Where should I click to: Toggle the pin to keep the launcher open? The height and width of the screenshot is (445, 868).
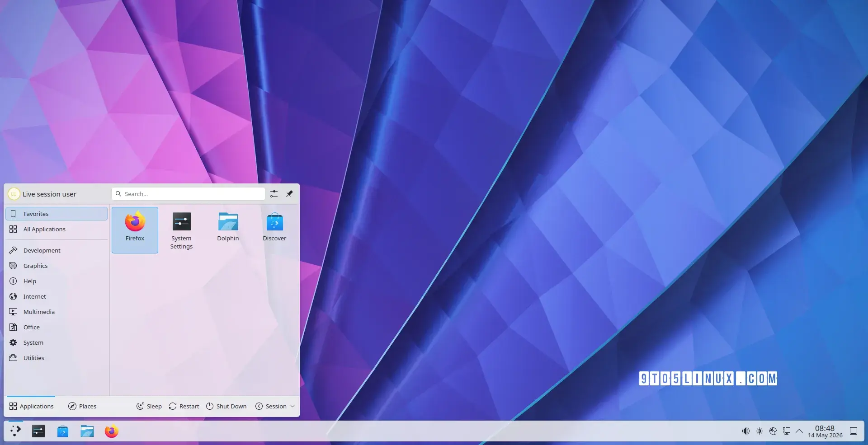(x=289, y=194)
